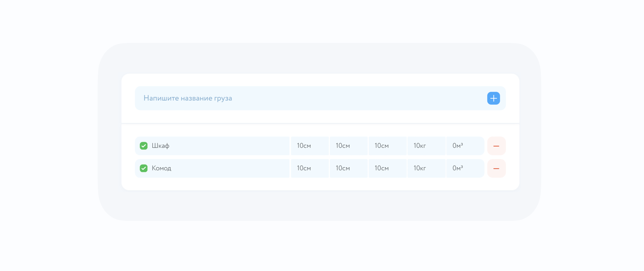644x271 pixels.
Task: Remove the Шкаф row with minus button
Action: (496, 146)
